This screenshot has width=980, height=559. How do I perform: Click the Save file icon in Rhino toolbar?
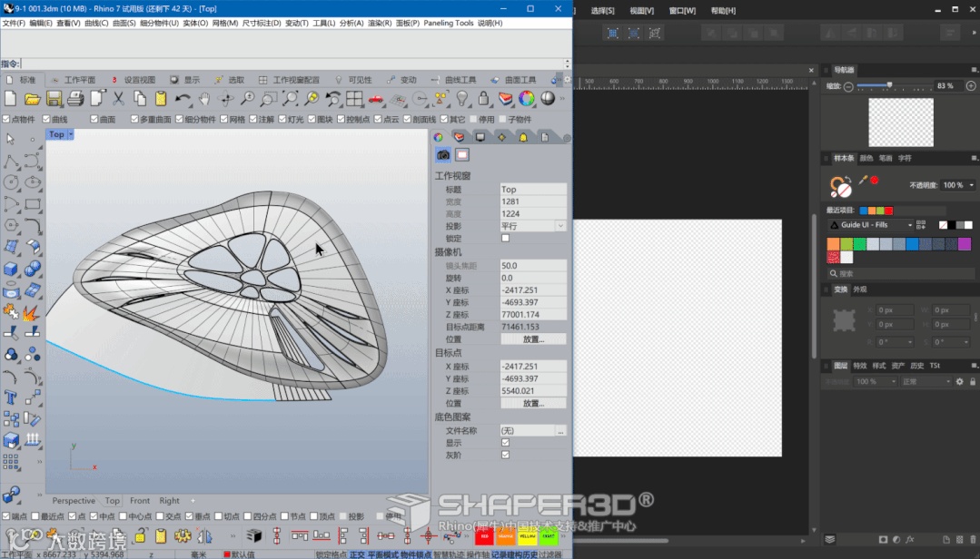tap(54, 99)
